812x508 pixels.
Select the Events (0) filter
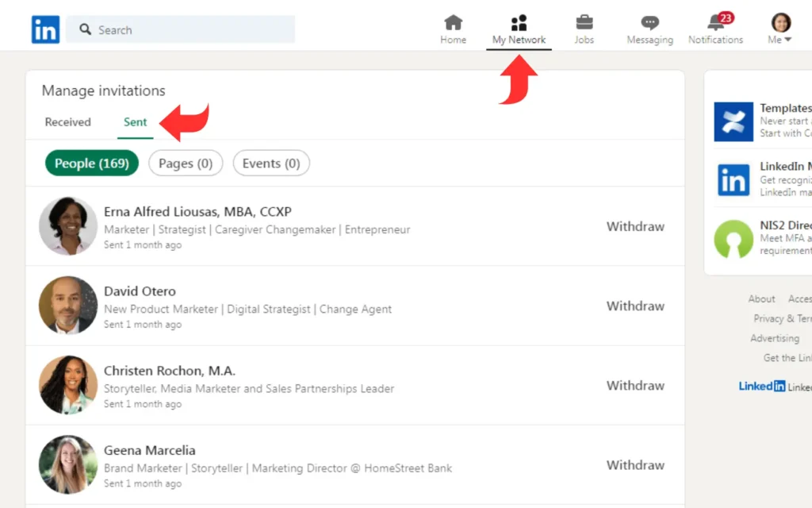(271, 164)
